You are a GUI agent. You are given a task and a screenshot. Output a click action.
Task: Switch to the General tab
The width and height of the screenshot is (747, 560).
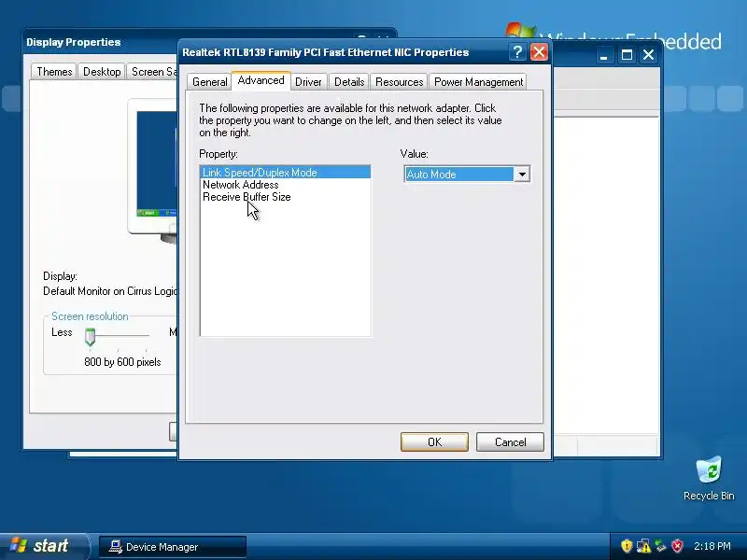(x=209, y=82)
